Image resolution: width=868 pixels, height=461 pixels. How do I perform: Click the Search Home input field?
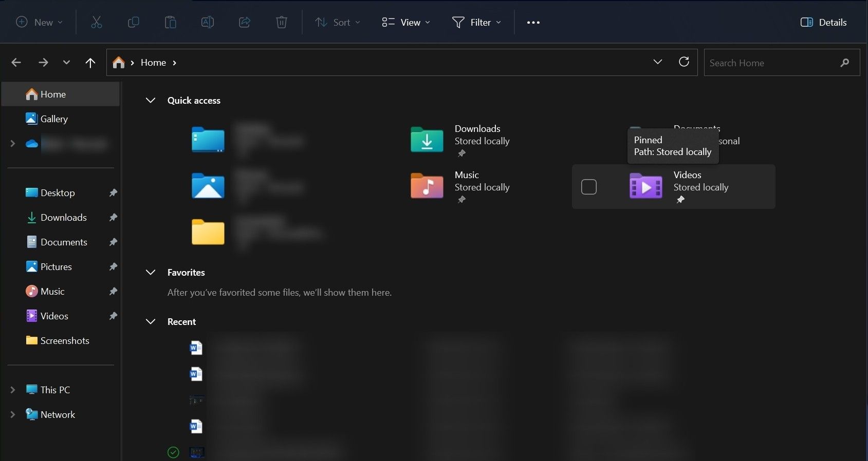point(771,63)
